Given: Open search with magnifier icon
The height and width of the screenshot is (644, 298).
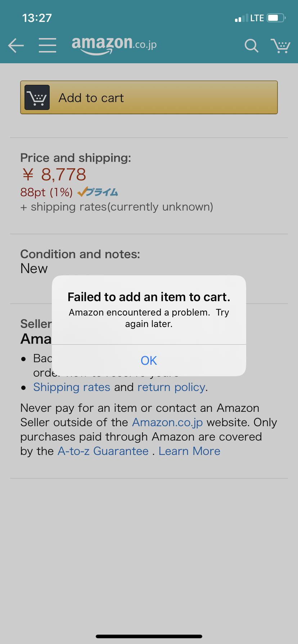Looking at the screenshot, I should tap(251, 46).
